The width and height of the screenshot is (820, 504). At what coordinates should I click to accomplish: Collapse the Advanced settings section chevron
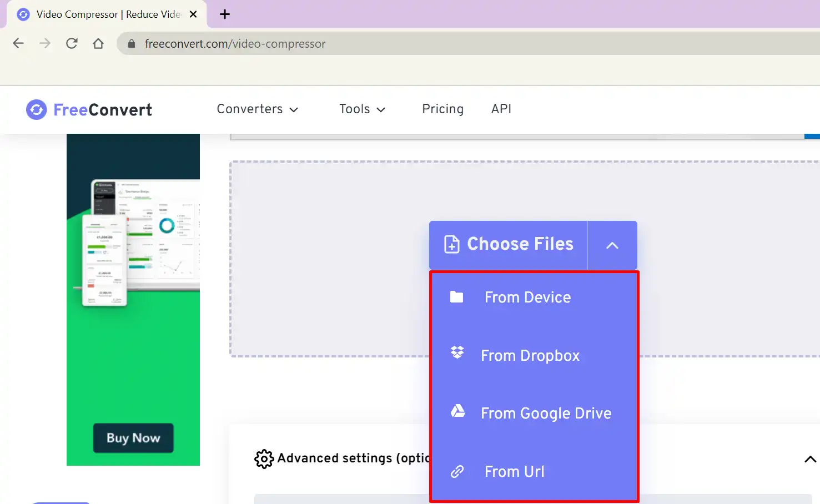811,459
